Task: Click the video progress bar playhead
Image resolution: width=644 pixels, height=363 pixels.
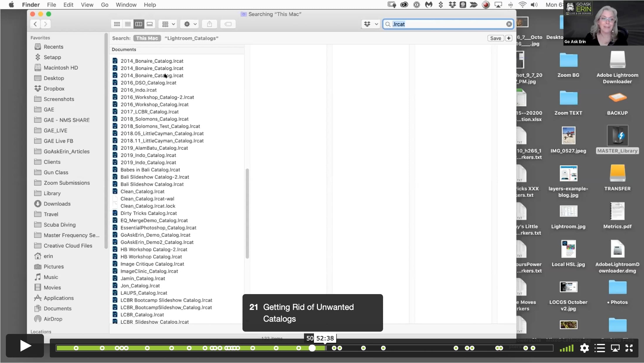Action: (x=312, y=348)
